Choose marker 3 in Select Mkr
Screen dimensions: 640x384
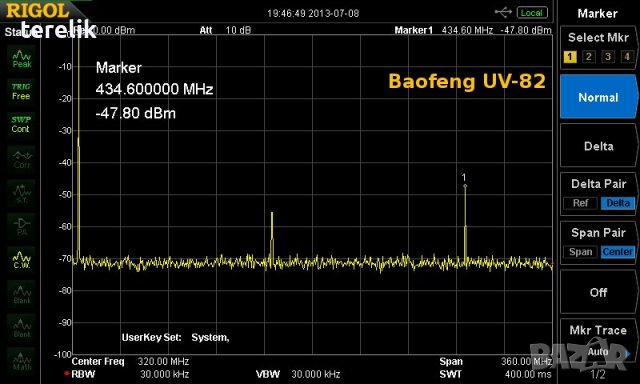point(608,57)
